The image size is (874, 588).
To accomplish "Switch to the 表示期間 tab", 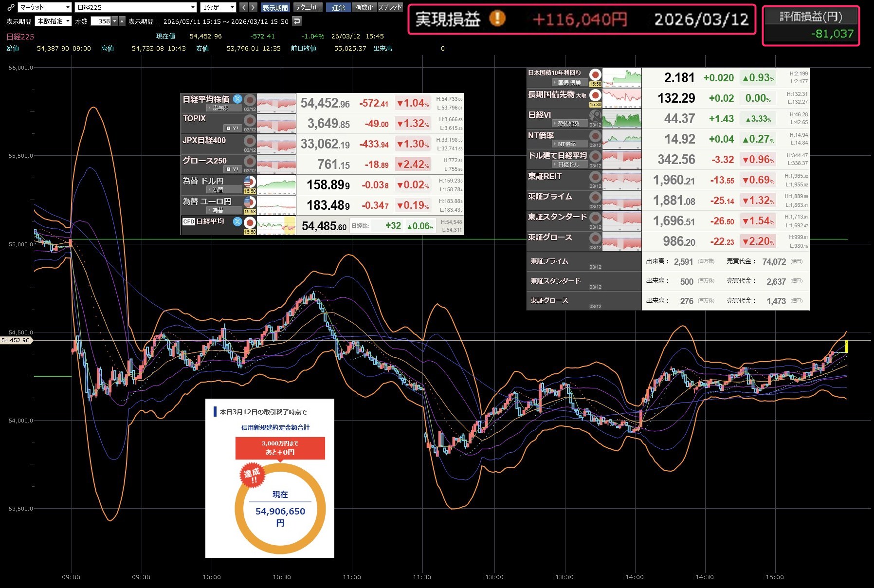I will tap(275, 7).
